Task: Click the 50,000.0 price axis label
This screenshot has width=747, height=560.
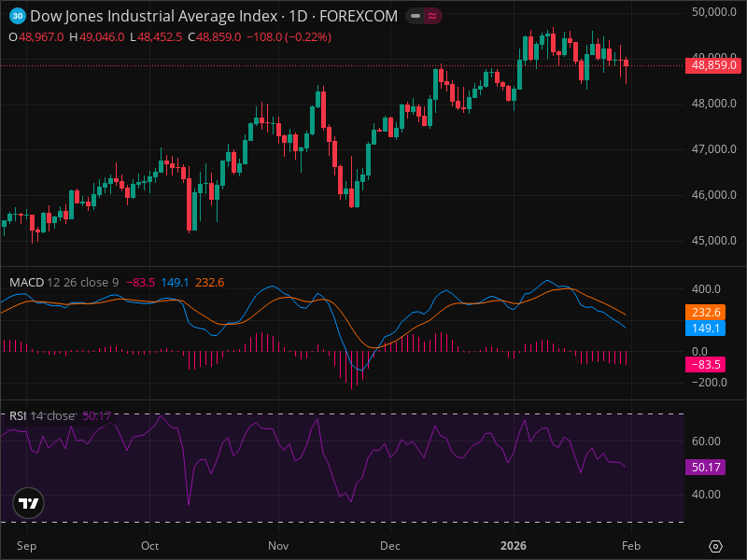Action: click(x=713, y=12)
